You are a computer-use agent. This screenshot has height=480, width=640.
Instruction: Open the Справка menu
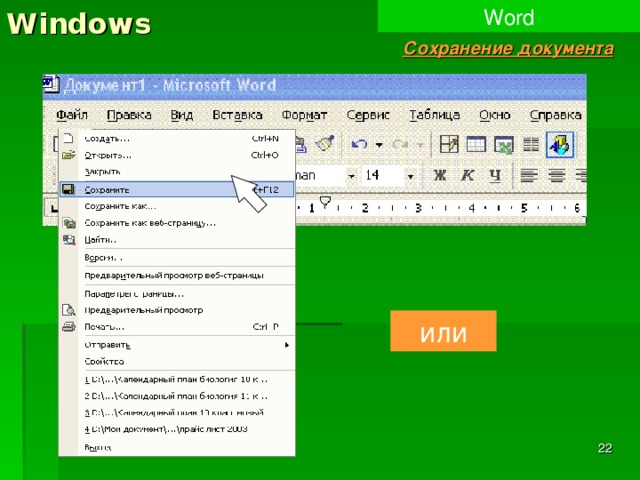(x=556, y=115)
